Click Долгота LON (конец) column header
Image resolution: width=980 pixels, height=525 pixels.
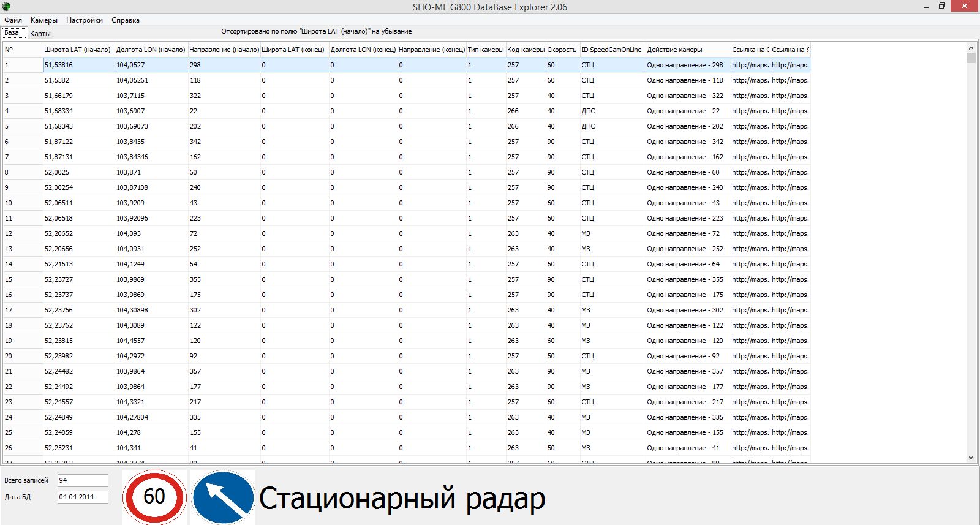[x=363, y=50]
